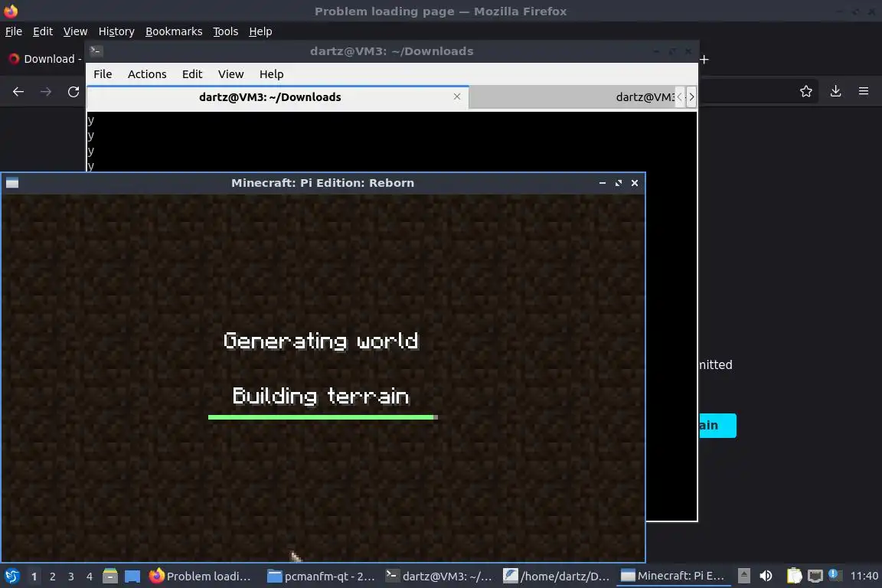Click the Minecraft window menu icon
This screenshot has width=882, height=588.
tap(11, 183)
